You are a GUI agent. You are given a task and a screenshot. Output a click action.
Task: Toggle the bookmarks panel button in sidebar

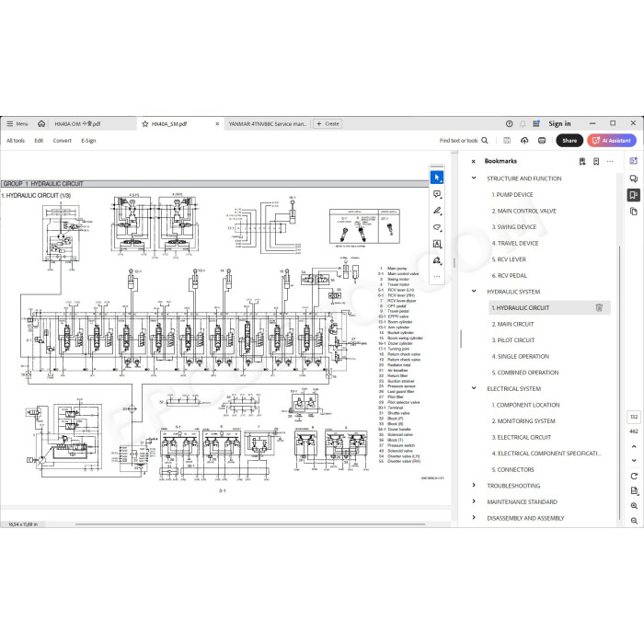click(633, 195)
